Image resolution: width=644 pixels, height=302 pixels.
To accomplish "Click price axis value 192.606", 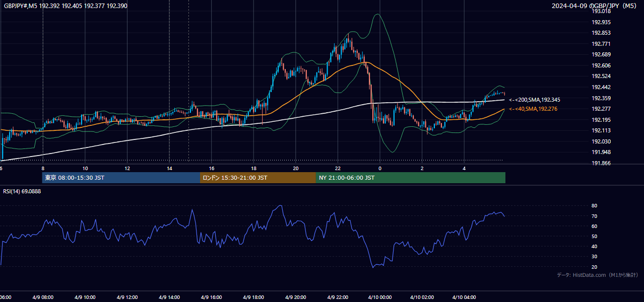I will 601,65.
